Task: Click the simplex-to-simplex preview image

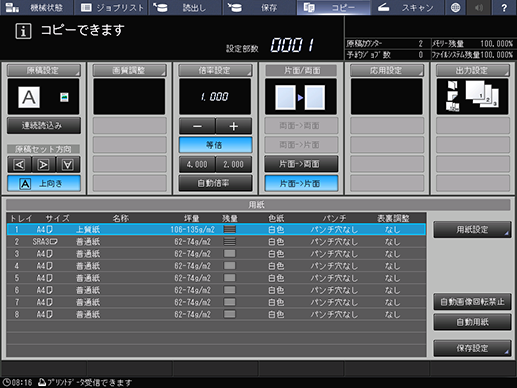Action: click(x=301, y=97)
